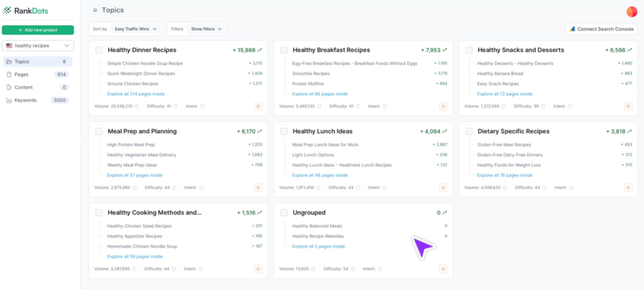Viewport: 644px width, 289px height.
Task: Check the Healthy Breakfast Recipes checkbox
Action: (284, 50)
